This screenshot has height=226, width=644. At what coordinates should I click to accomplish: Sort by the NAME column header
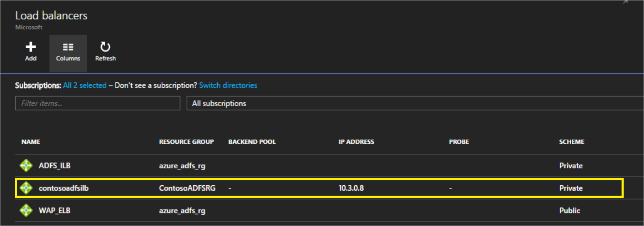click(31, 142)
